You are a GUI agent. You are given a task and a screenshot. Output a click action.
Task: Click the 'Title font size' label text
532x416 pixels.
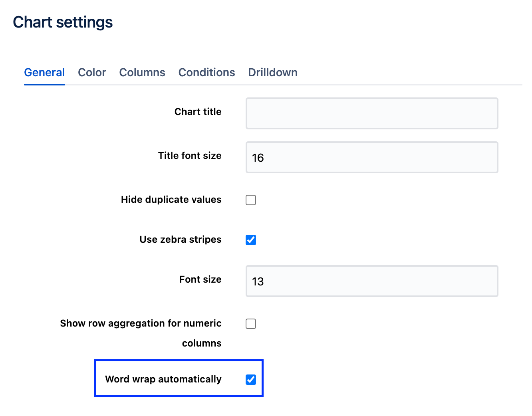[x=189, y=156]
